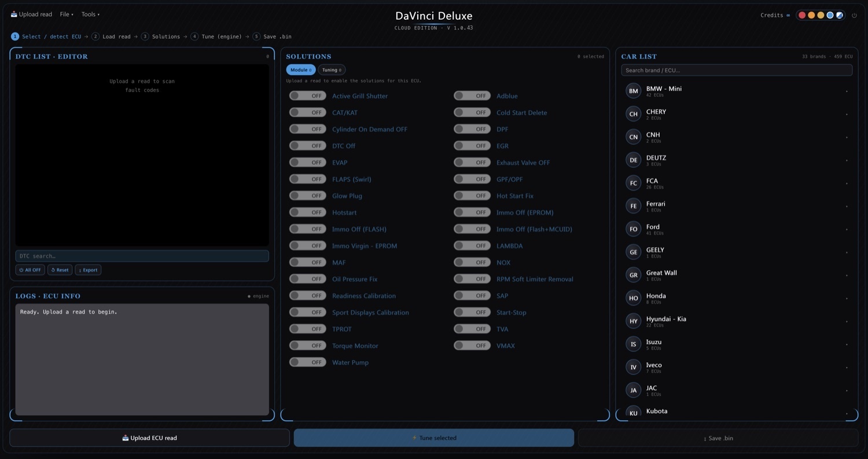Expand the Iveco row indicator in Car List
Image resolution: width=868 pixels, height=459 pixels.
tap(847, 368)
